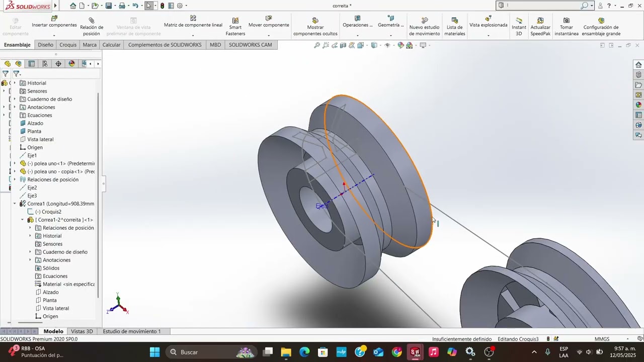The image size is (644, 362).
Task: Click the volume icon in system tray
Action: coord(589,352)
